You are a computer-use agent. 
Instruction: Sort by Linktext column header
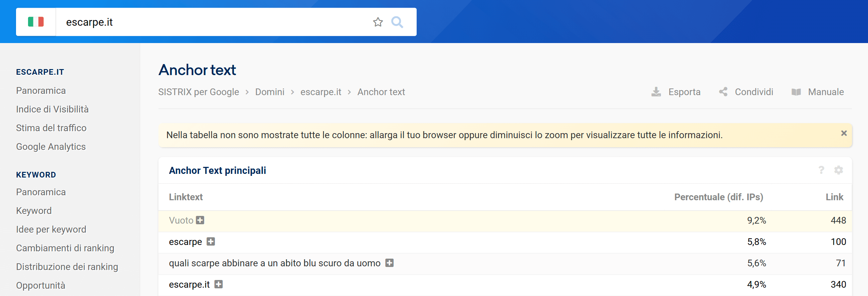pyautogui.click(x=186, y=197)
